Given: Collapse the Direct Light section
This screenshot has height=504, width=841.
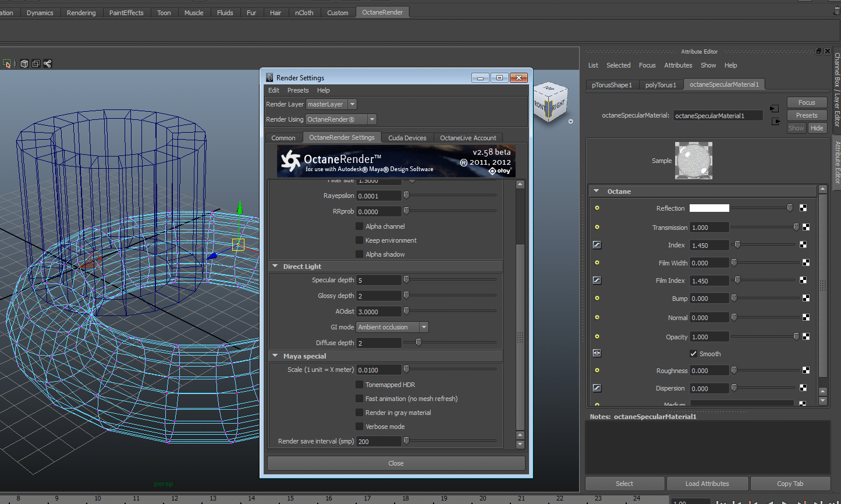Looking at the screenshot, I should click(x=275, y=267).
